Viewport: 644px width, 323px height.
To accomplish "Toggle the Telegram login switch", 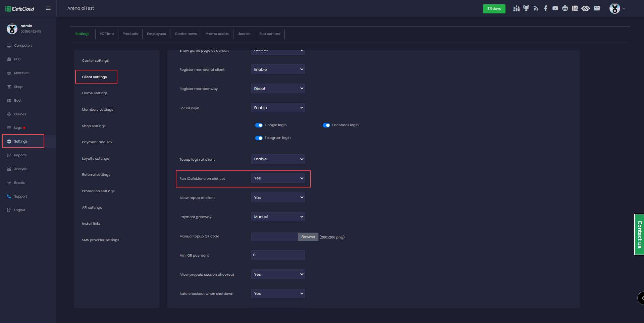I will [x=259, y=138].
